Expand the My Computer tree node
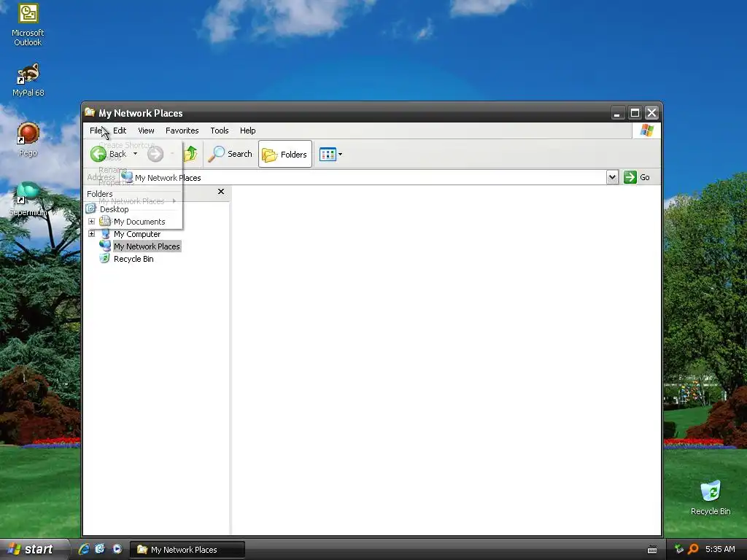Viewport: 747px width, 560px height. point(91,234)
